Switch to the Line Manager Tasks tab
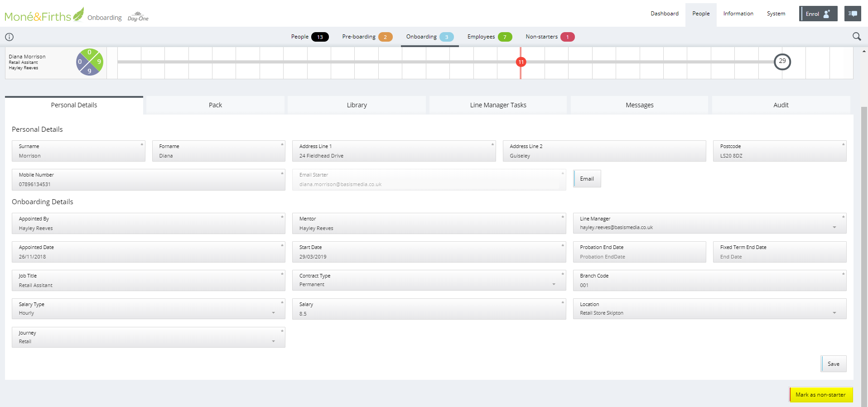 click(x=498, y=105)
